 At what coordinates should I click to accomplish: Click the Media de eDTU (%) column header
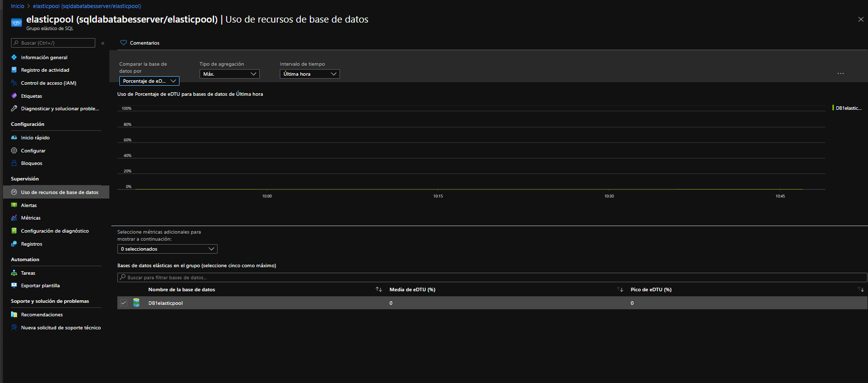tap(412, 290)
